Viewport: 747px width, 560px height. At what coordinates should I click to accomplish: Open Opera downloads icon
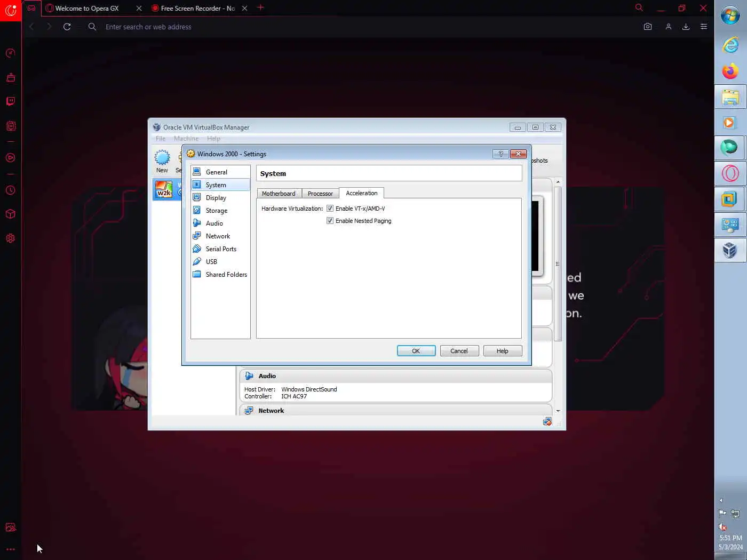point(686,27)
